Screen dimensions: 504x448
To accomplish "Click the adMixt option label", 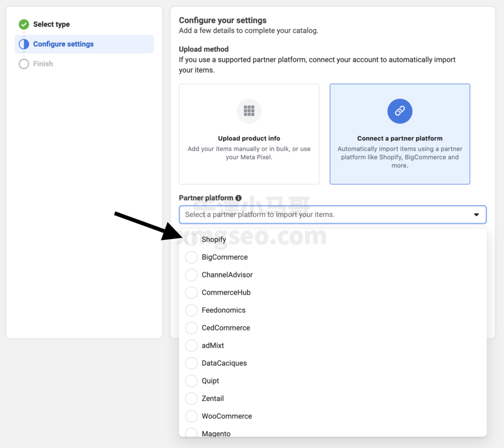I will coord(213,345).
